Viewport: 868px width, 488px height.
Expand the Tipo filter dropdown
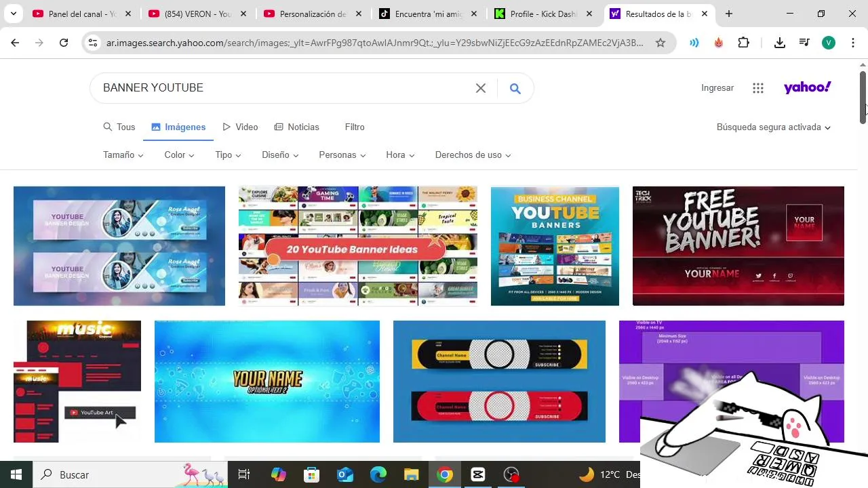coord(228,155)
